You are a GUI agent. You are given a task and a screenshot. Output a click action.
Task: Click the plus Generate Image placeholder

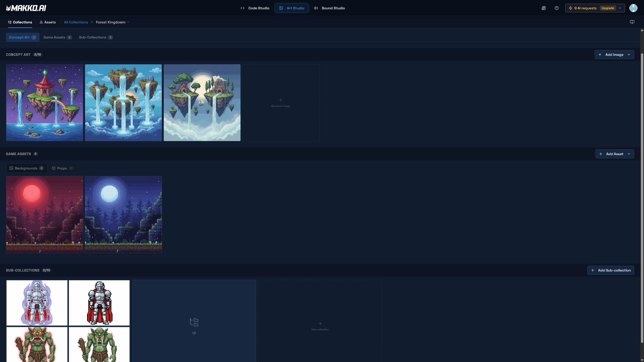point(280,102)
